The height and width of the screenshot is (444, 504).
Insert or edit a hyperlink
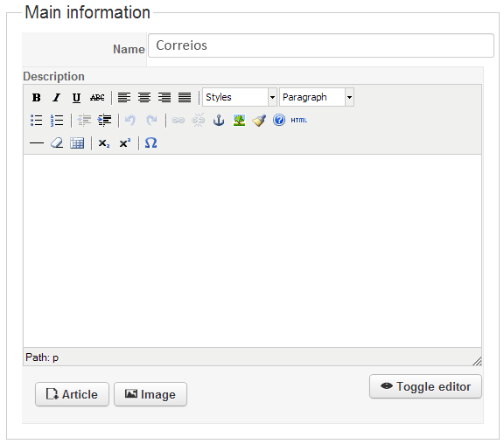tap(178, 121)
